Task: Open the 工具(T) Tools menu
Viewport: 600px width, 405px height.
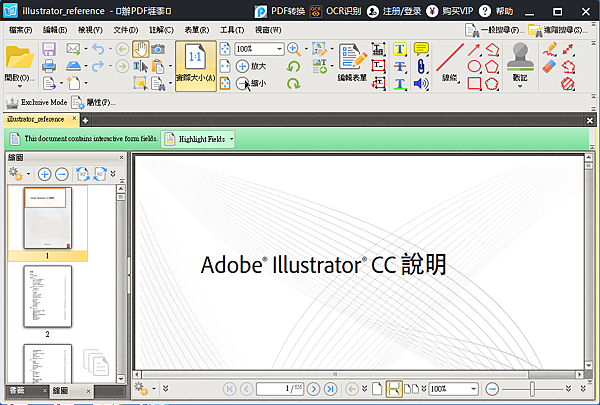Action: click(232, 30)
